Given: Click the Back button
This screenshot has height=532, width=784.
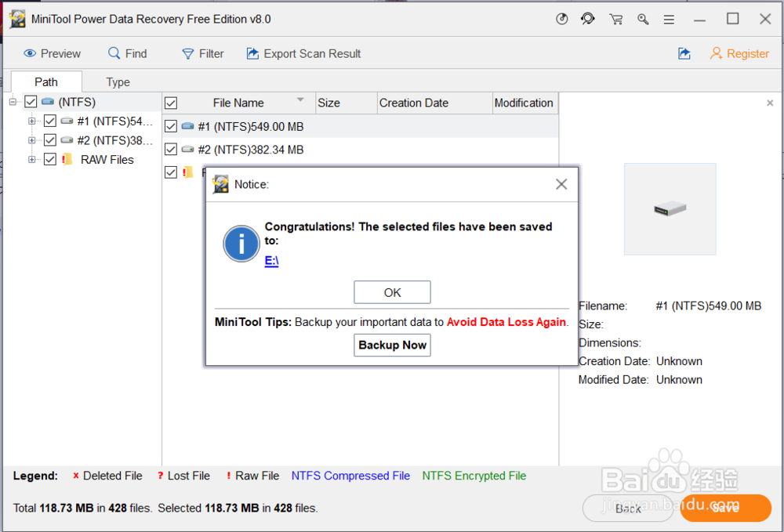Looking at the screenshot, I should [628, 508].
